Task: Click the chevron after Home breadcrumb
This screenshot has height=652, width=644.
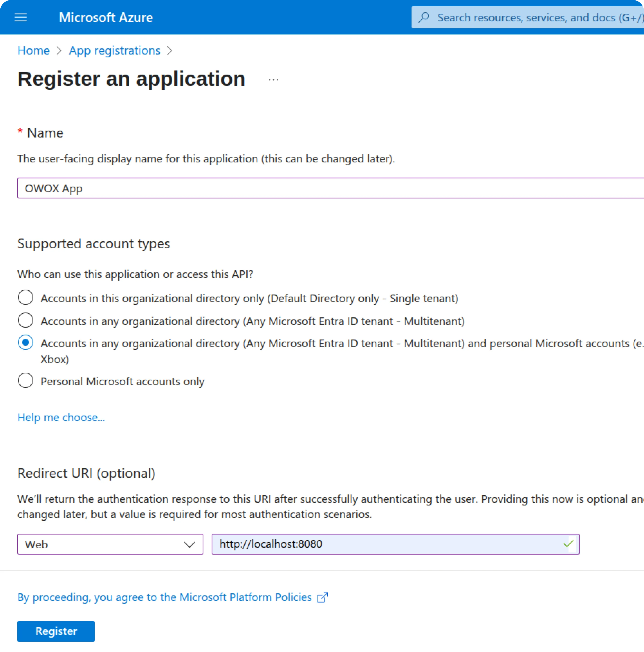Action: (59, 50)
